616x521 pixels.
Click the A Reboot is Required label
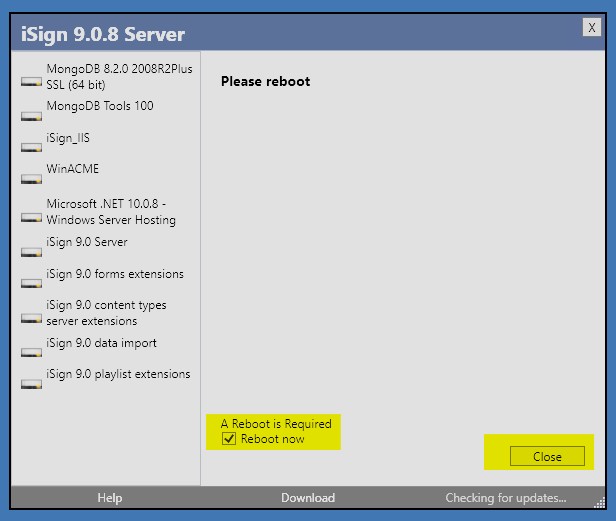276,424
